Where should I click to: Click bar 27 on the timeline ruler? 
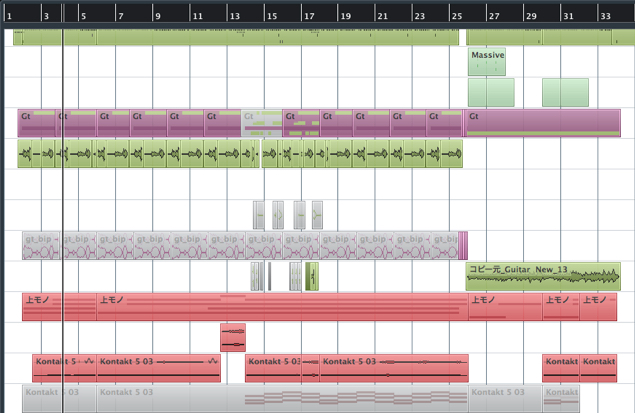click(494, 16)
